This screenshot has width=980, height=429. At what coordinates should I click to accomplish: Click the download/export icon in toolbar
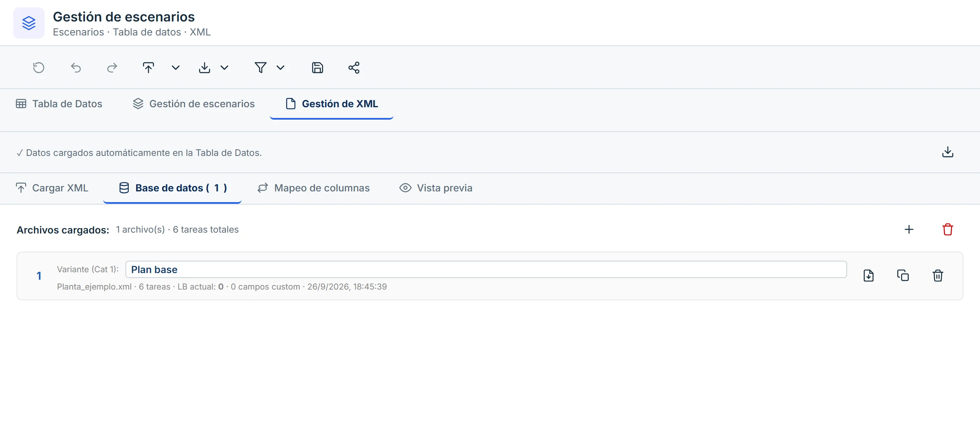click(205, 68)
